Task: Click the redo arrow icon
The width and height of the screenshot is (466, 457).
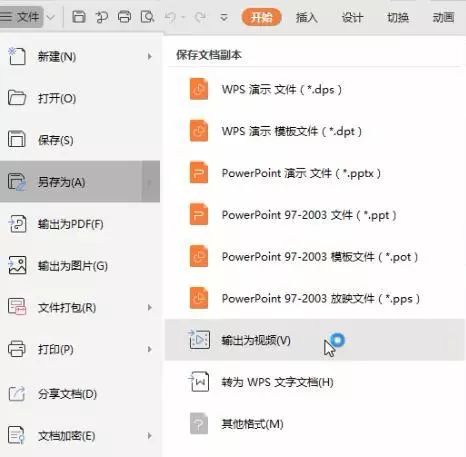Action: coord(200,17)
